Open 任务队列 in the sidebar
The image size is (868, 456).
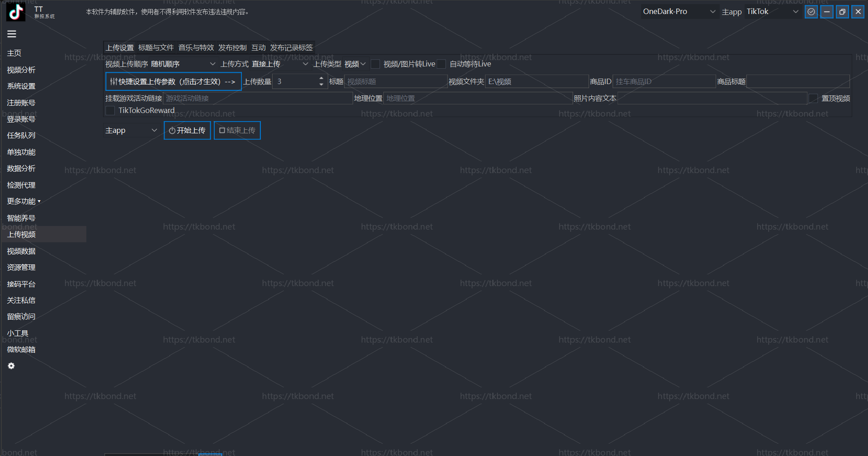coord(21,136)
